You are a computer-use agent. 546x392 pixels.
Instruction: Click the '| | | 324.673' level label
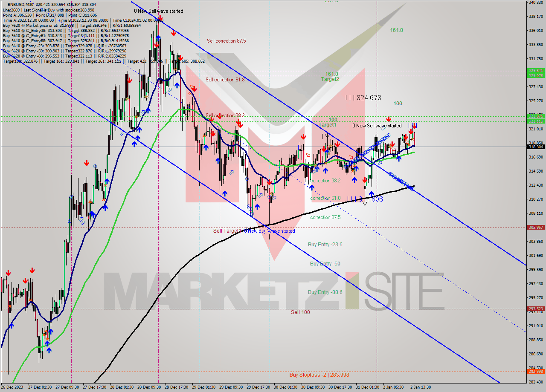(x=363, y=98)
